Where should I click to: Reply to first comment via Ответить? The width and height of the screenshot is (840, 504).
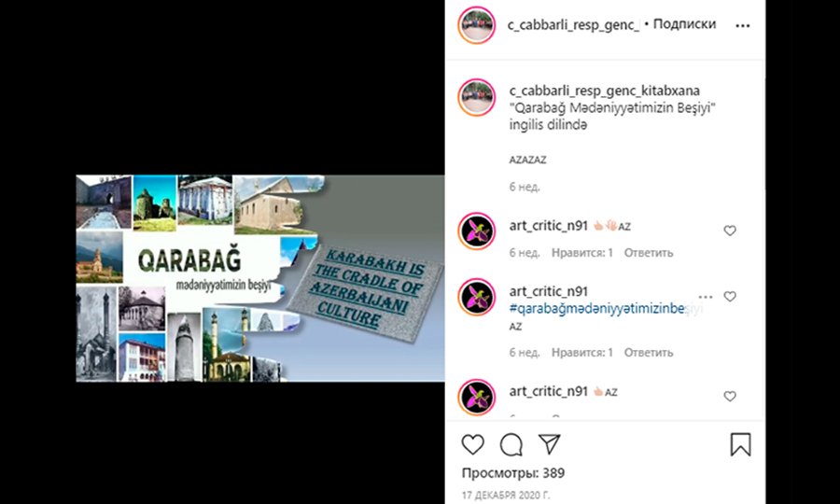pos(649,253)
